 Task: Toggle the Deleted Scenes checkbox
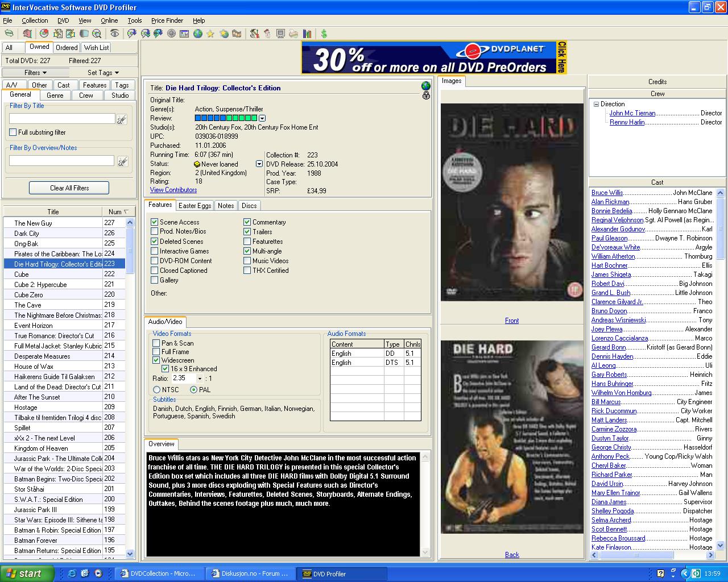(155, 242)
